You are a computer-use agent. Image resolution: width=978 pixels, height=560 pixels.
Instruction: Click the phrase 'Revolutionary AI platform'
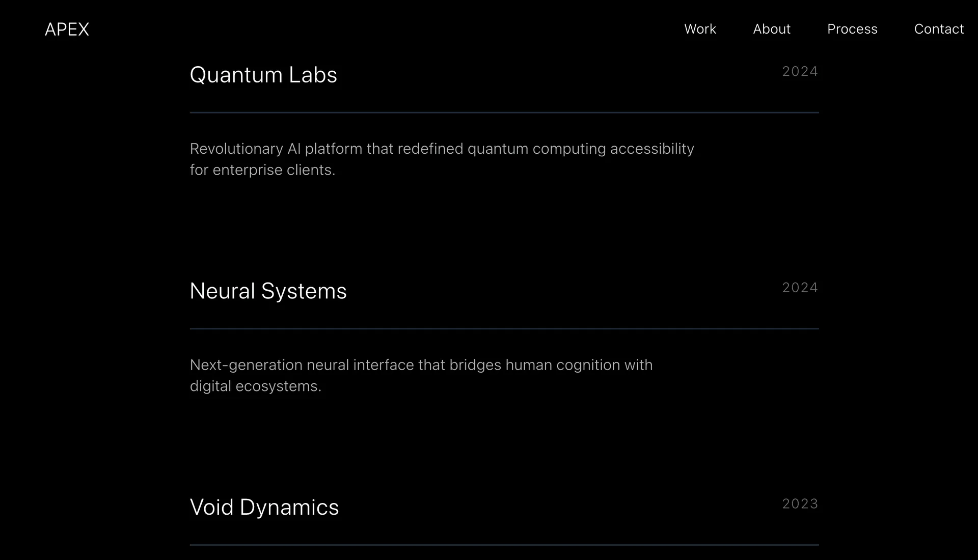tap(276, 149)
